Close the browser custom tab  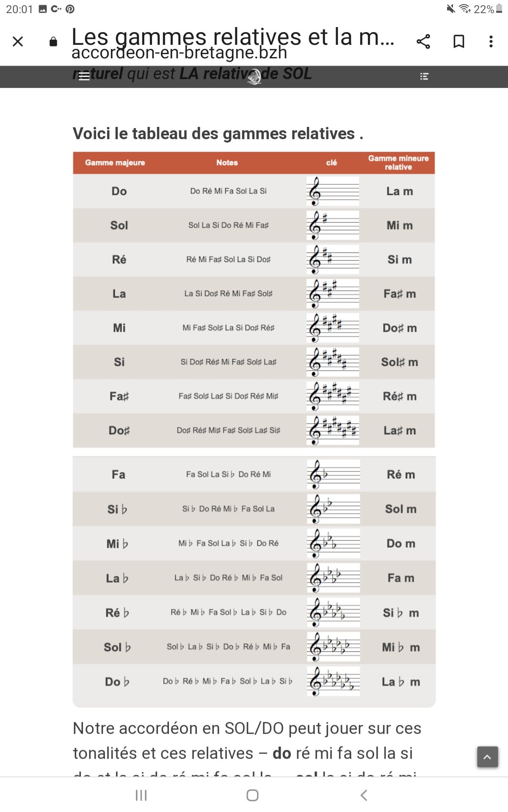(x=18, y=41)
